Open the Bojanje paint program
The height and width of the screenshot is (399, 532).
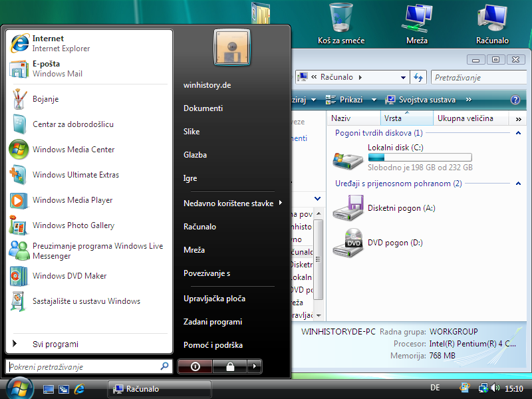[89, 99]
